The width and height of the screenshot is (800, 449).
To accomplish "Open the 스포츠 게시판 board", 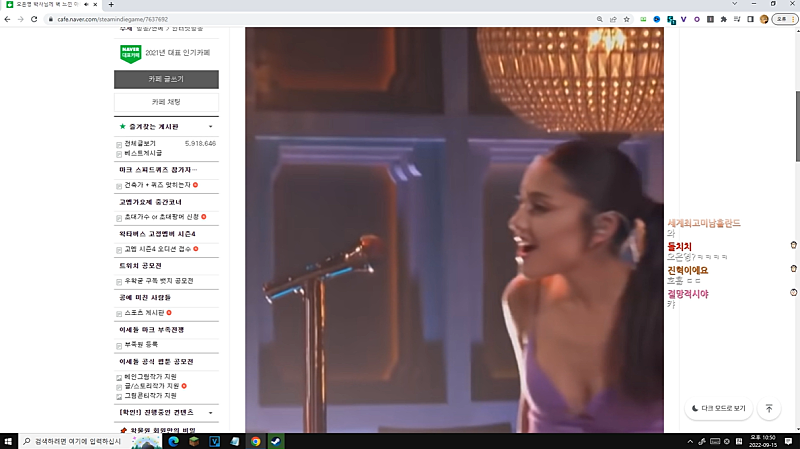I will (x=144, y=313).
